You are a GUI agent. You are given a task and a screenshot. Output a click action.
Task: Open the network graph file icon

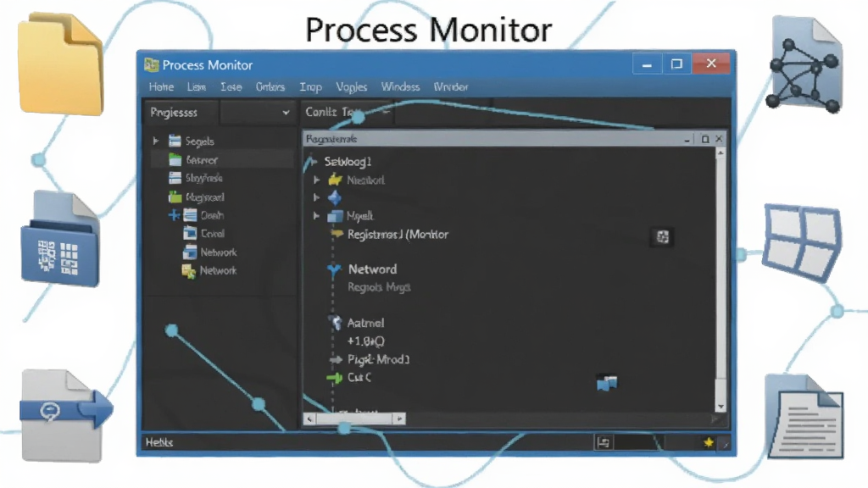click(x=805, y=64)
